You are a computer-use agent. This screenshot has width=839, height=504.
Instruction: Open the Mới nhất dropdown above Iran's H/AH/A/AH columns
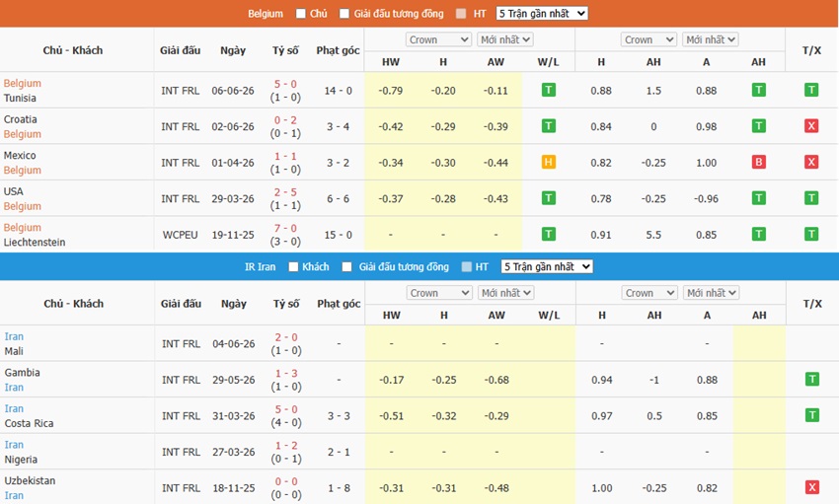pyautogui.click(x=712, y=293)
